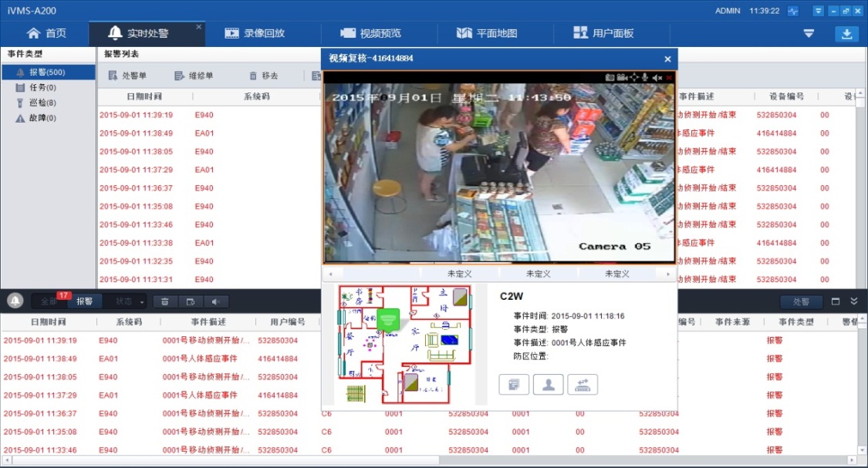Toggle alarm sound in bottom alarm bar
Screen dimensions: 868x468
215,301
